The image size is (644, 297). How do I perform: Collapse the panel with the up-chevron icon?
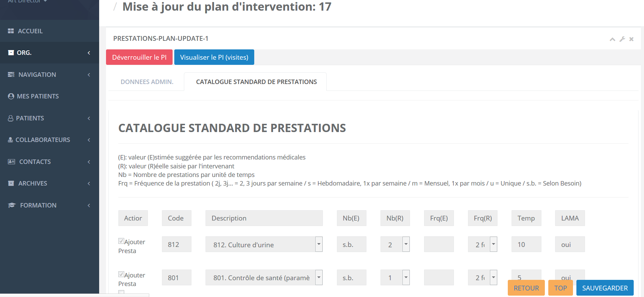(612, 39)
